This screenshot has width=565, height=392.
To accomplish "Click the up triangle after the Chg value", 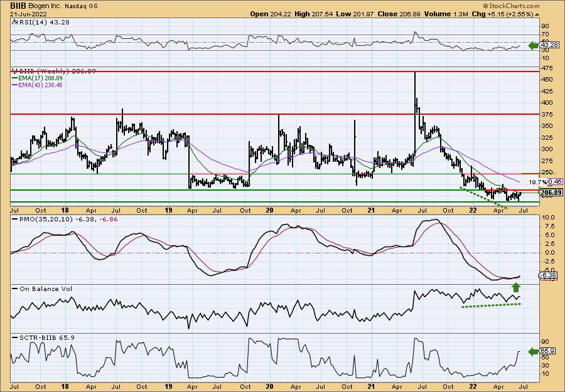I will pyautogui.click(x=537, y=14).
